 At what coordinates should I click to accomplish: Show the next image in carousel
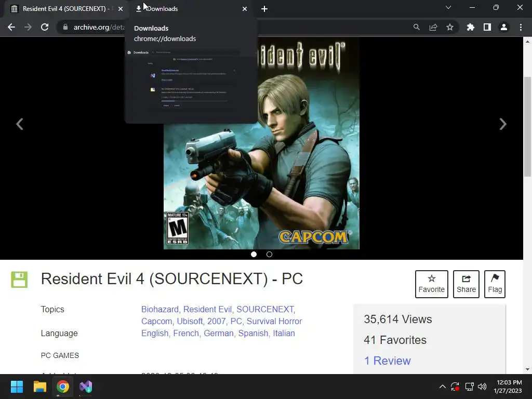503,124
